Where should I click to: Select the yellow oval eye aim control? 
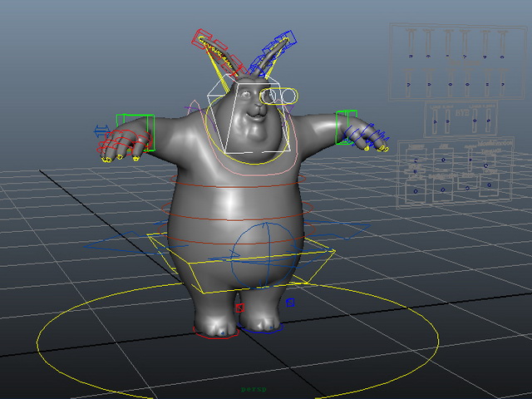279,96
